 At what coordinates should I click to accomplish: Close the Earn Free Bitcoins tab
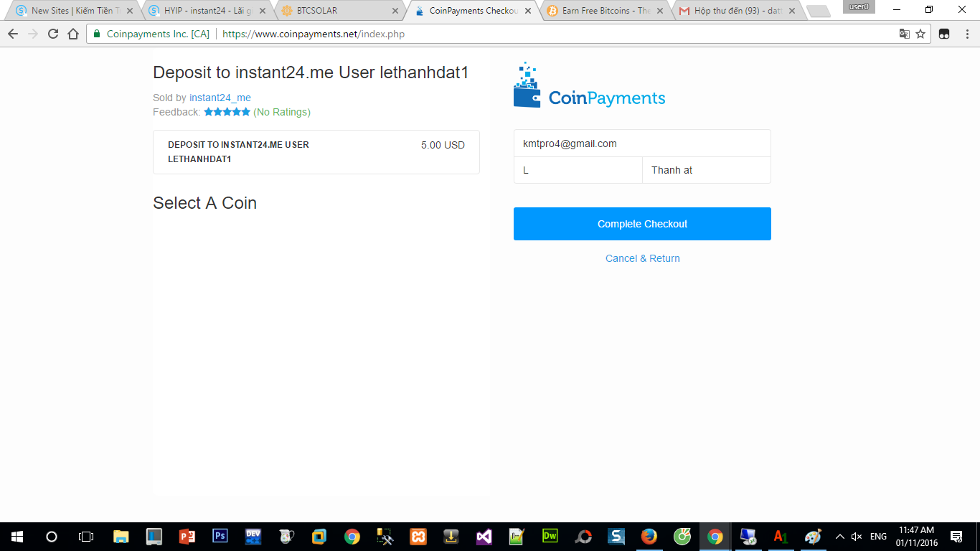pyautogui.click(x=660, y=11)
